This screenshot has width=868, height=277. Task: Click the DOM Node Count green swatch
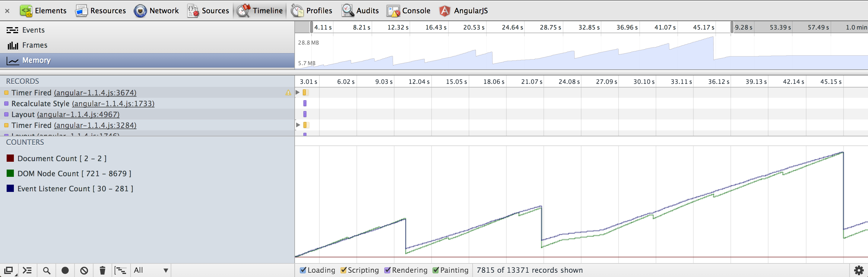tap(11, 173)
